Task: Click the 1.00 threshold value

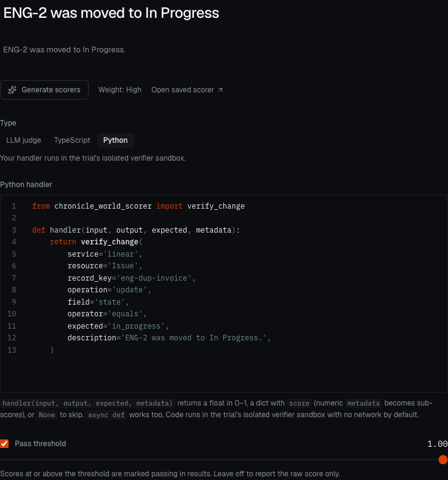Action: (438, 444)
